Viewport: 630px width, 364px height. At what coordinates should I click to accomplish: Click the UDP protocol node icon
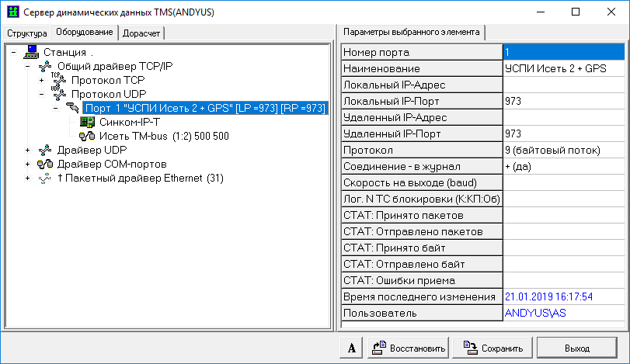[x=59, y=94]
